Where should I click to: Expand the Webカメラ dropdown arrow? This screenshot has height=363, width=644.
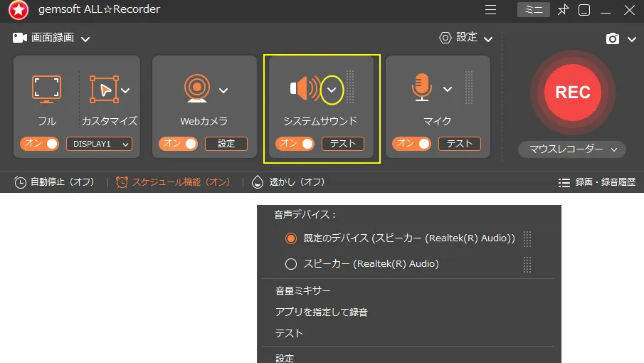tap(223, 90)
